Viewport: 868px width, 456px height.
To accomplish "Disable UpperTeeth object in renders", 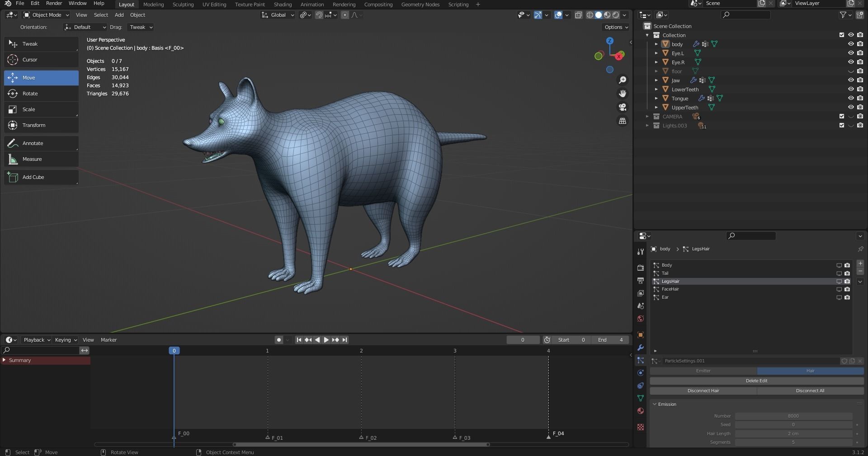I will [x=860, y=107].
